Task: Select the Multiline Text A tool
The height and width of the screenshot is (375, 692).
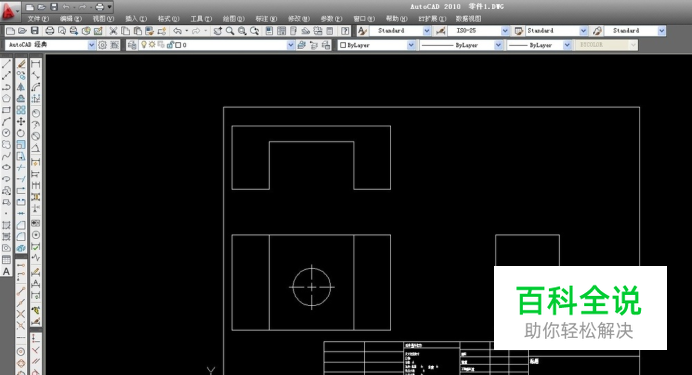Action: click(6, 271)
